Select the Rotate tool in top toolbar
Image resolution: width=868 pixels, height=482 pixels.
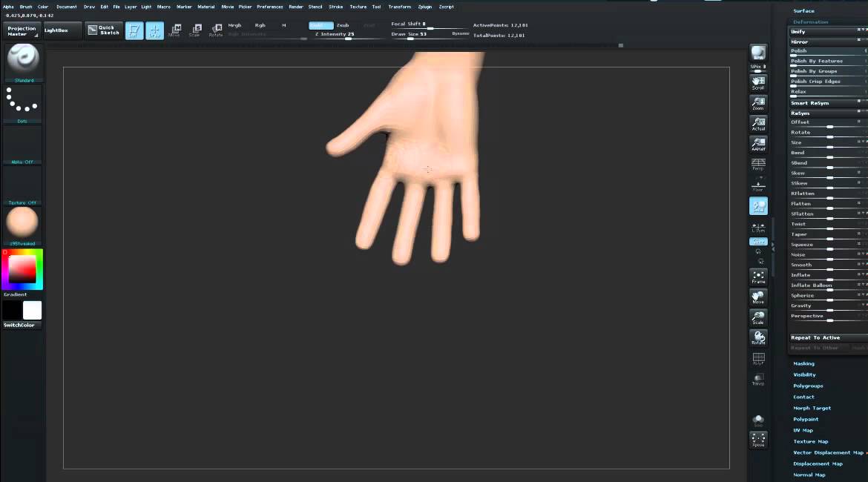tap(215, 30)
